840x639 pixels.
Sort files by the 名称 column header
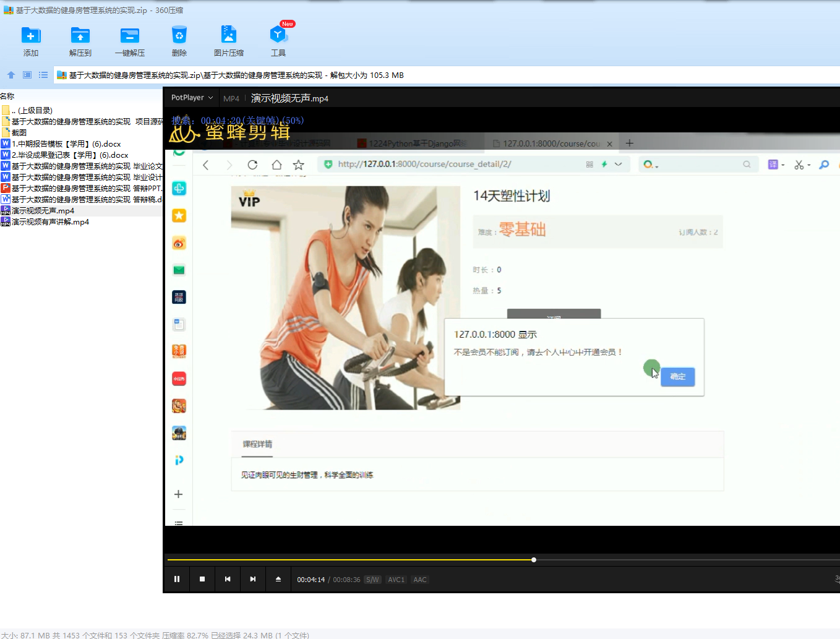[7, 96]
